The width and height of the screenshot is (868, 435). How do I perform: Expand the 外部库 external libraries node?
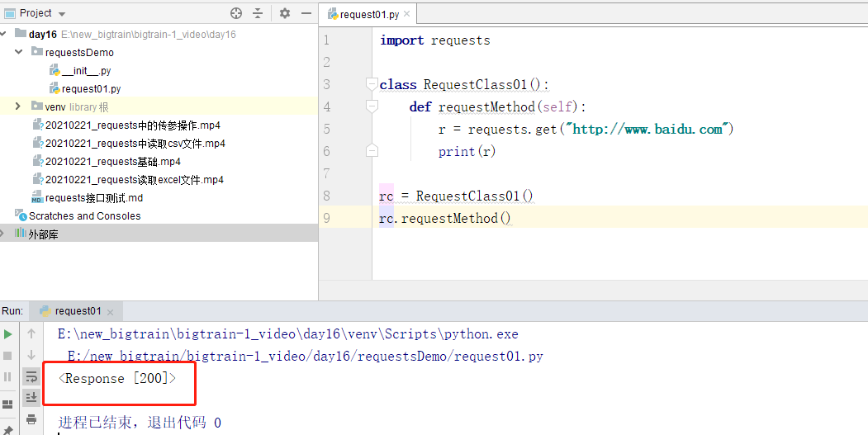pyautogui.click(x=2, y=234)
